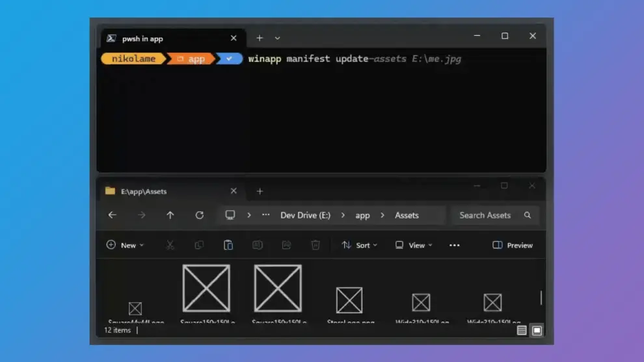Click the Back arrow in File Explorer
This screenshot has height=362, width=644.
click(x=113, y=215)
